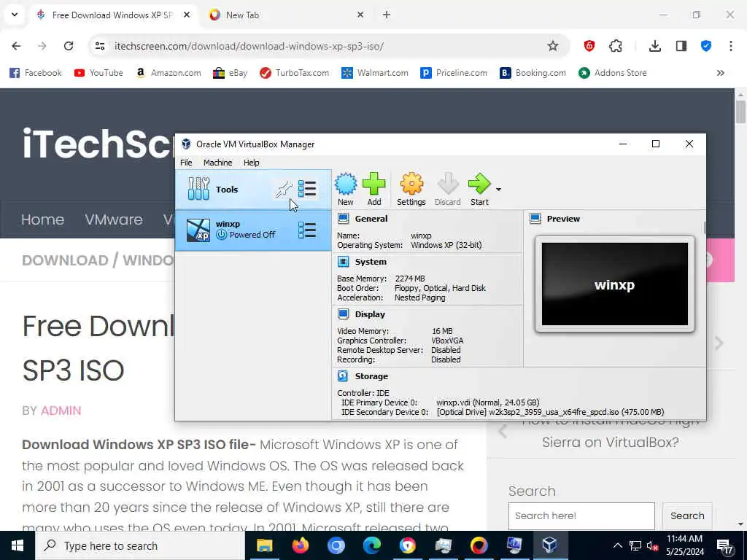Screen dimensions: 747x560
Task: Open the winxp machine list menu icon
Action: click(x=307, y=230)
